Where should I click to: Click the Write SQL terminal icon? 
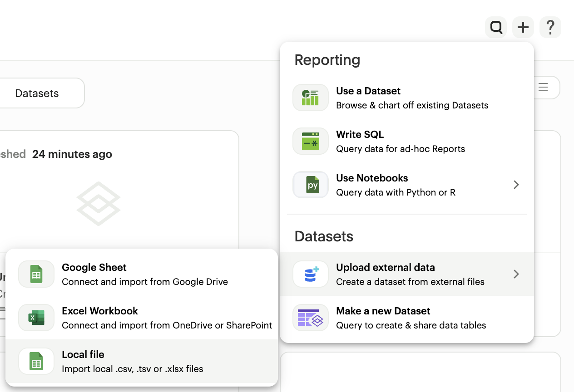tap(311, 141)
